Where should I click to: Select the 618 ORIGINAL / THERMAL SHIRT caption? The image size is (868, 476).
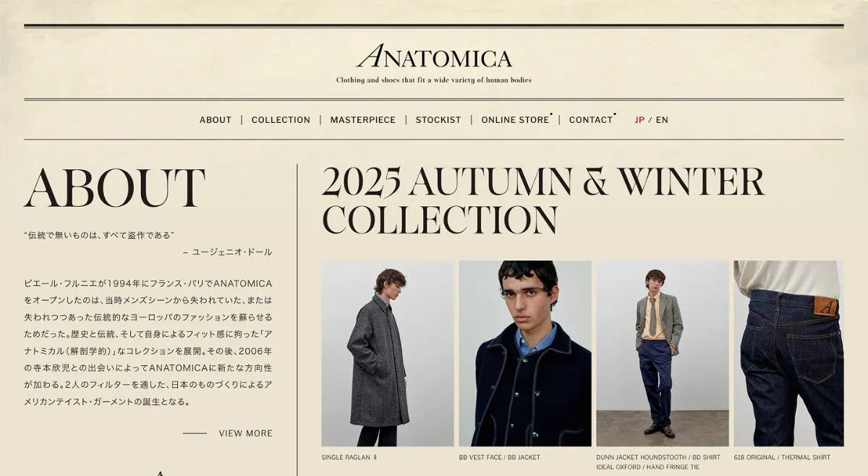(782, 457)
